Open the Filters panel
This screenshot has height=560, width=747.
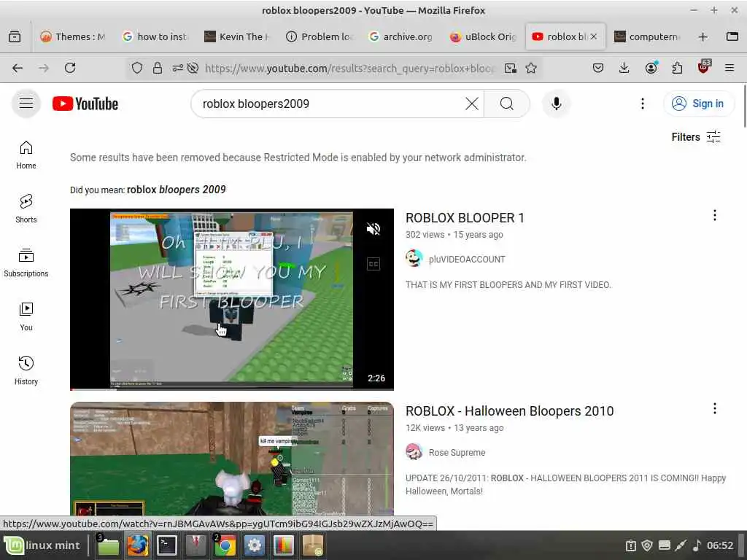[695, 137]
